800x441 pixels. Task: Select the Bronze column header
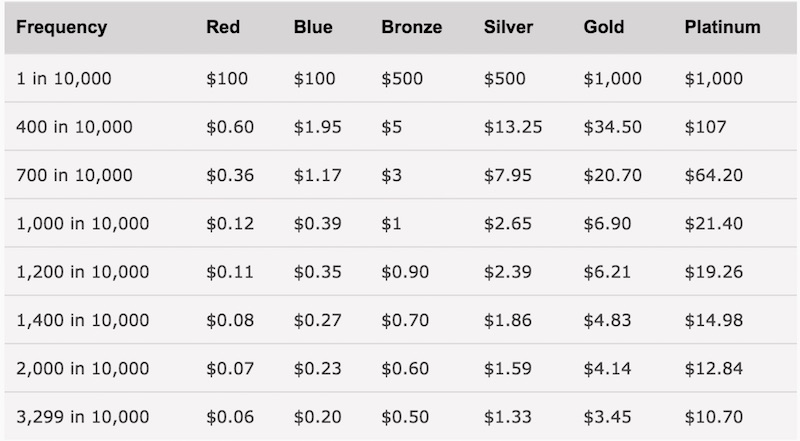pyautogui.click(x=411, y=28)
